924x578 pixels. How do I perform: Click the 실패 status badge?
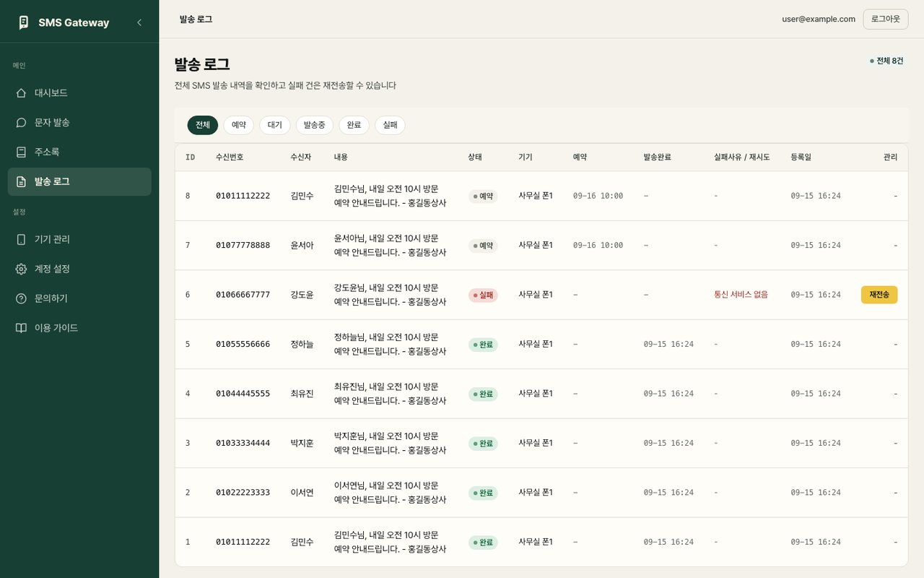tap(483, 295)
